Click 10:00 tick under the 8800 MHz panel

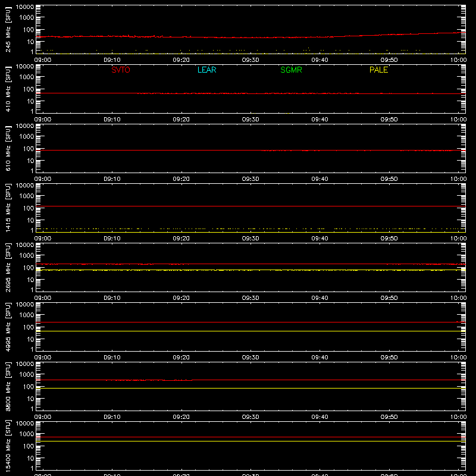(x=458, y=417)
